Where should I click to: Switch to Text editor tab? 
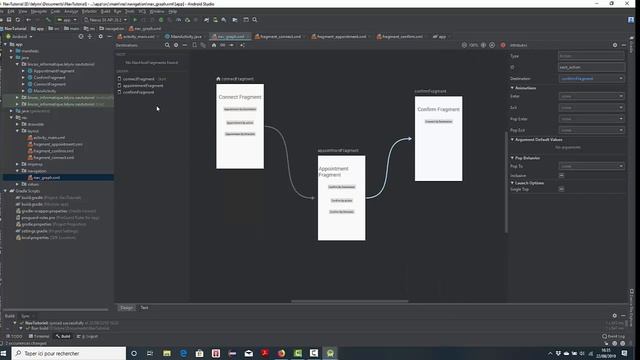(144, 308)
